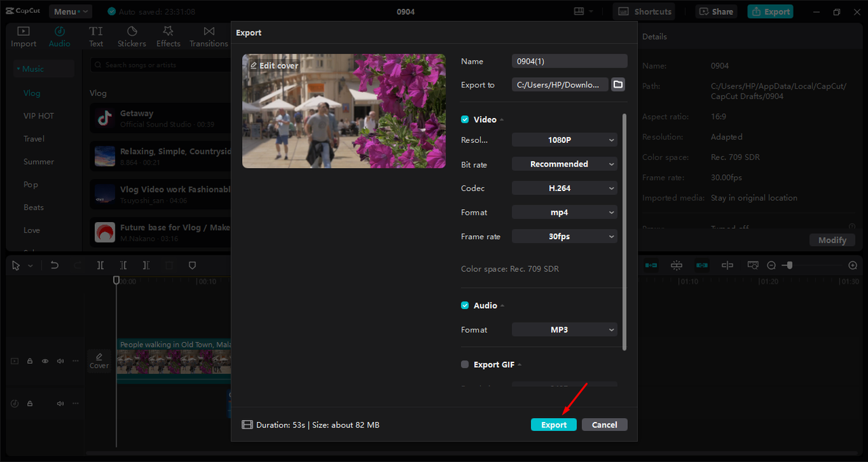The image size is (868, 462).
Task: Click the Modify button in Details
Action: 832,240
